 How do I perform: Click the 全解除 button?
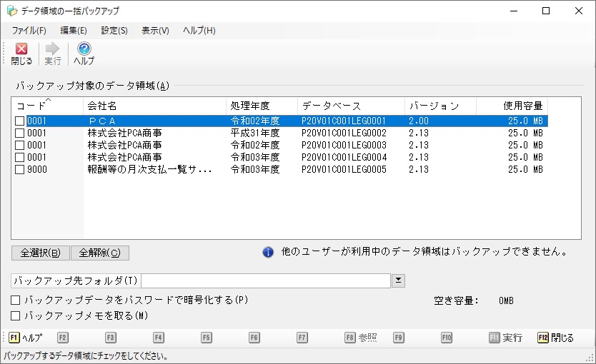(x=100, y=253)
